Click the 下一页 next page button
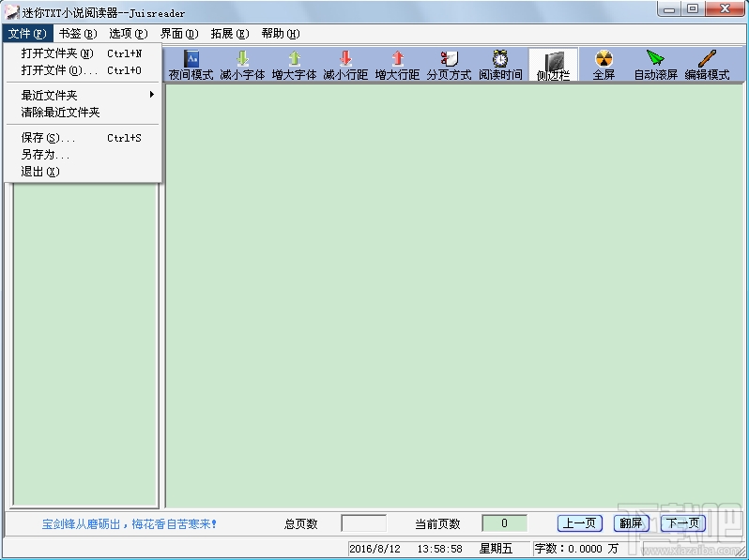 (682, 523)
